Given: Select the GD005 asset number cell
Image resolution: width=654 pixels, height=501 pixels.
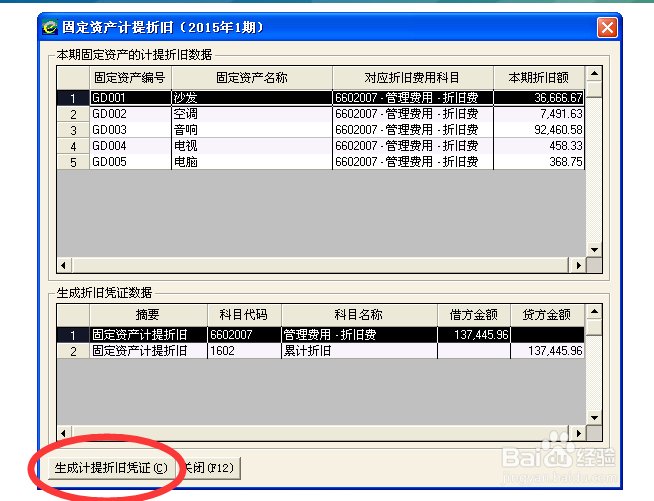Looking at the screenshot, I should click(130, 162).
